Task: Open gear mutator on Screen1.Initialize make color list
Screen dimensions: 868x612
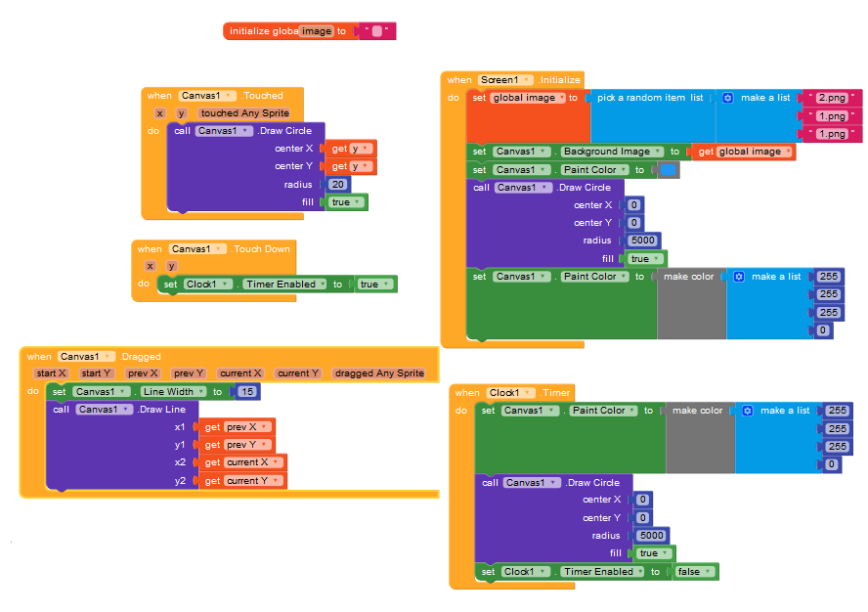Action: pos(739,277)
